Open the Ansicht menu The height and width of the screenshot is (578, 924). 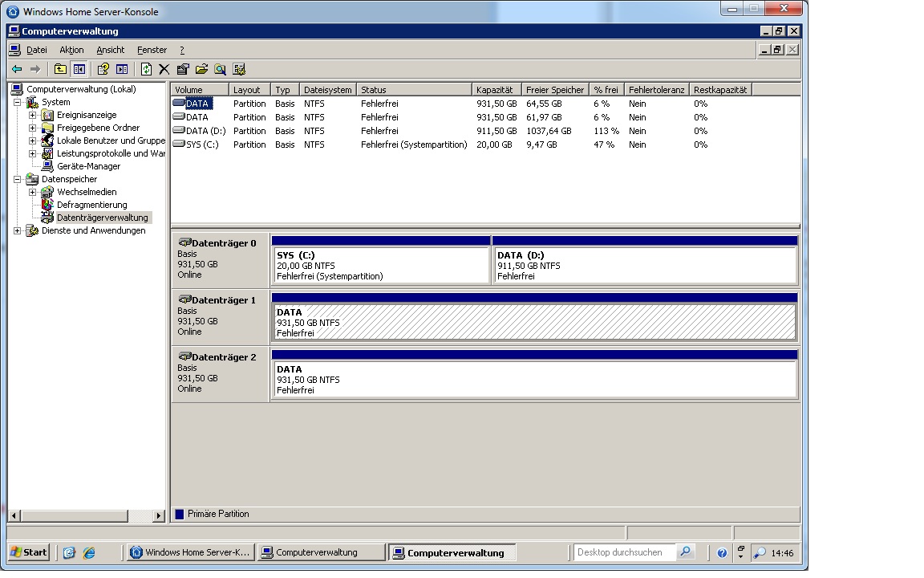(111, 50)
